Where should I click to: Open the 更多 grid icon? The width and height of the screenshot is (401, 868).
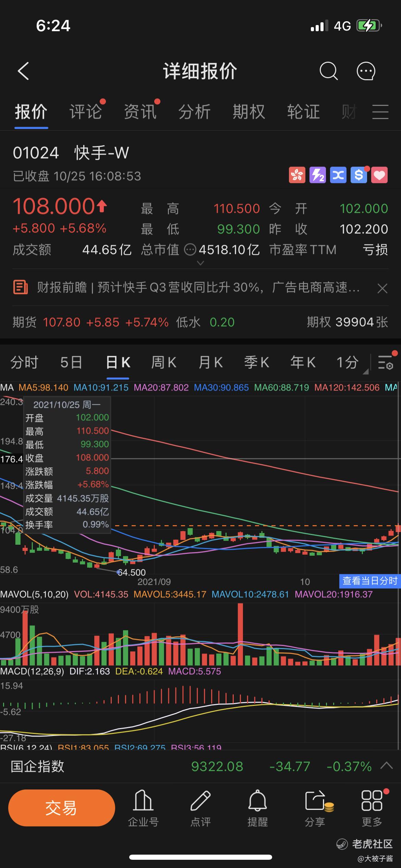pyautogui.click(x=372, y=801)
